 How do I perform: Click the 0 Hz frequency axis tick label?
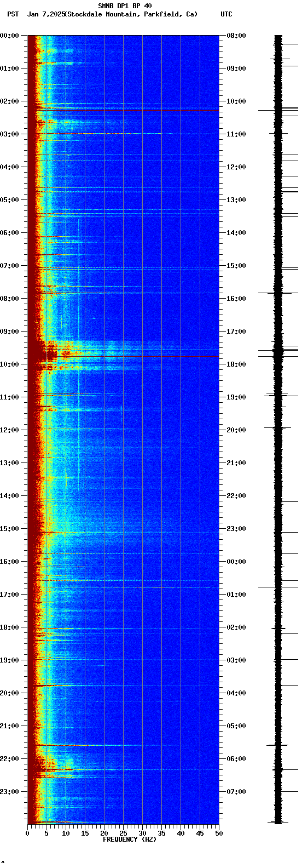coord(27,833)
